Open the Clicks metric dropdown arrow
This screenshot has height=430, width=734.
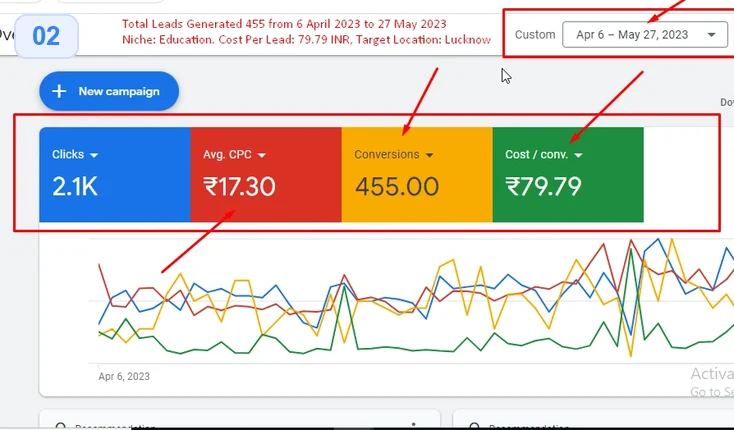pos(94,155)
